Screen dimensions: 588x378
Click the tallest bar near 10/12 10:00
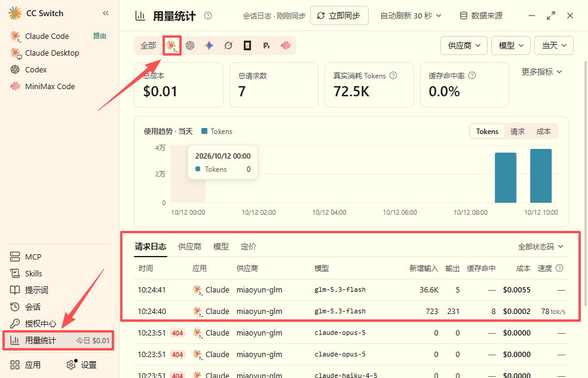pyautogui.click(x=541, y=176)
